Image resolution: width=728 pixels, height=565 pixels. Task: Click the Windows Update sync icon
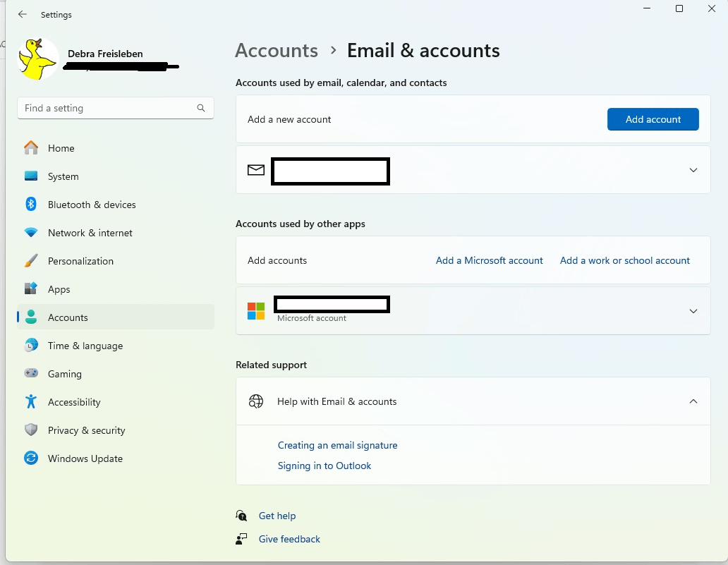pos(31,458)
